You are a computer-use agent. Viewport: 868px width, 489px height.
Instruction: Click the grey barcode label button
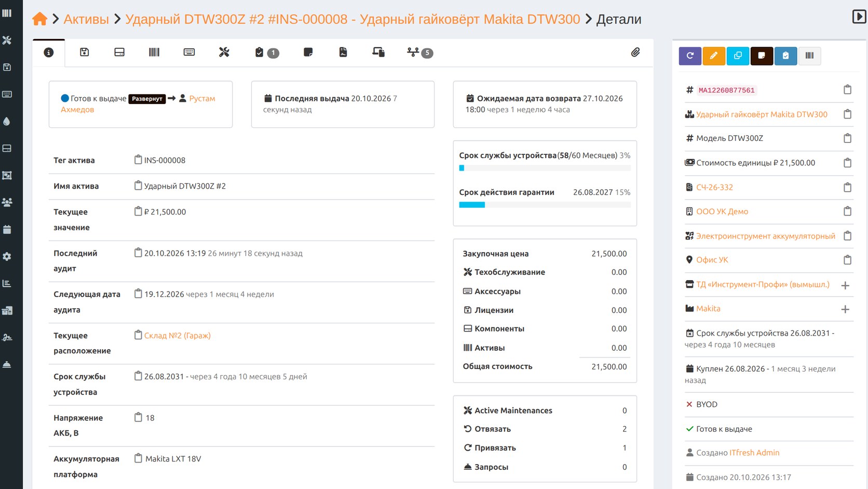[x=809, y=56]
